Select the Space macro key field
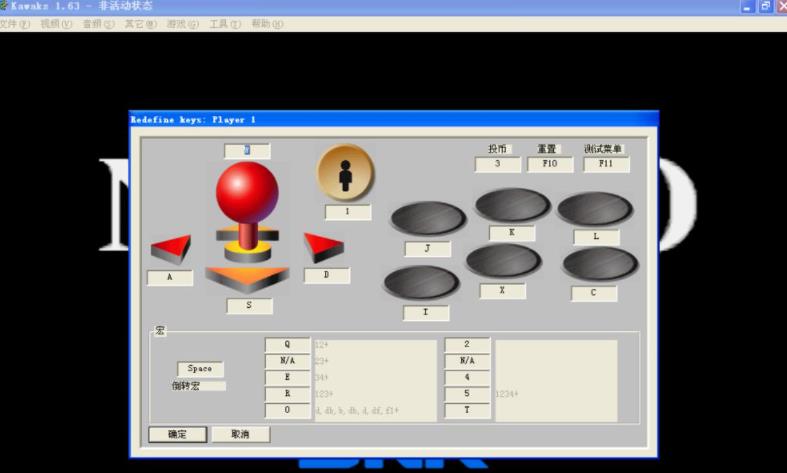This screenshot has height=473, width=787. [x=200, y=369]
